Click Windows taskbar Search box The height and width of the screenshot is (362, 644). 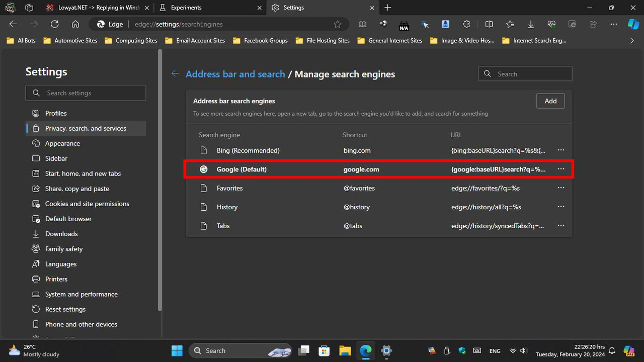[240, 350]
